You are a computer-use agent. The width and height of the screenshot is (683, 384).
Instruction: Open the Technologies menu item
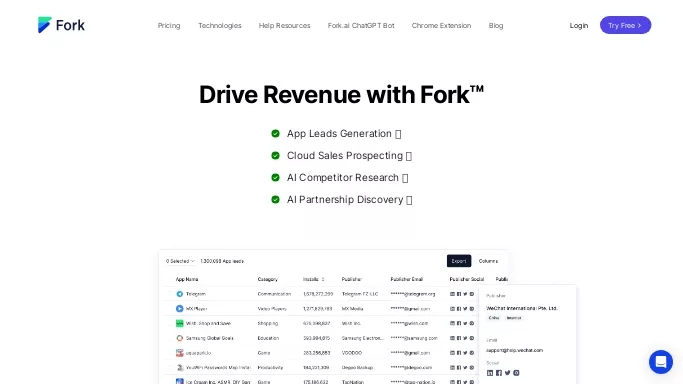(220, 26)
